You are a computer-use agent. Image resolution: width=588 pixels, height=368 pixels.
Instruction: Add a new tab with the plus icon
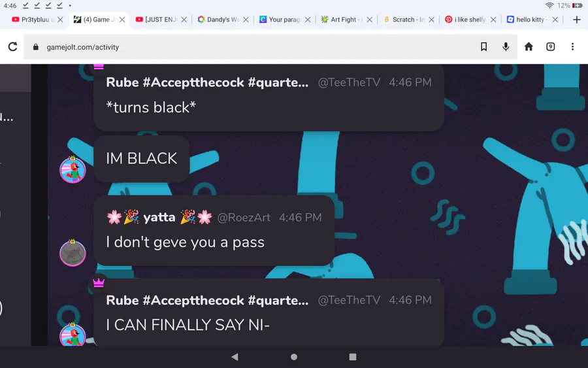(x=577, y=20)
